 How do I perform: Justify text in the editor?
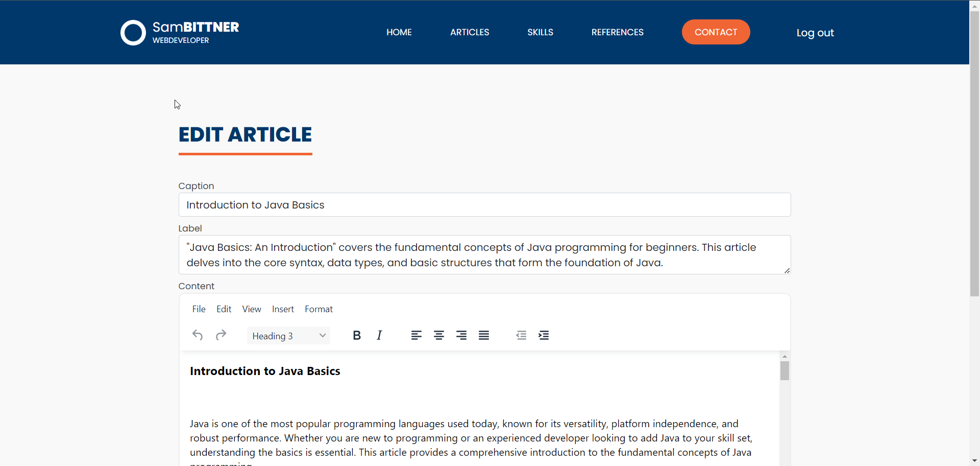(x=484, y=335)
